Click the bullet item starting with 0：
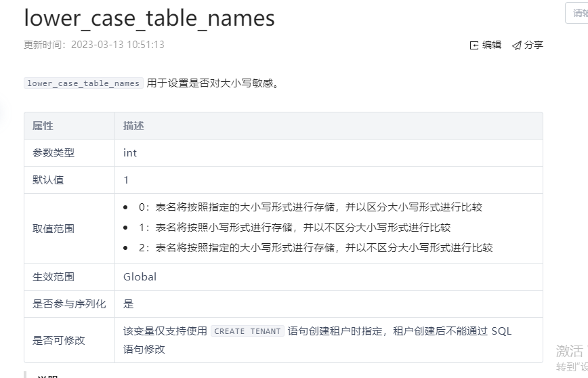588x378 pixels. (310, 207)
